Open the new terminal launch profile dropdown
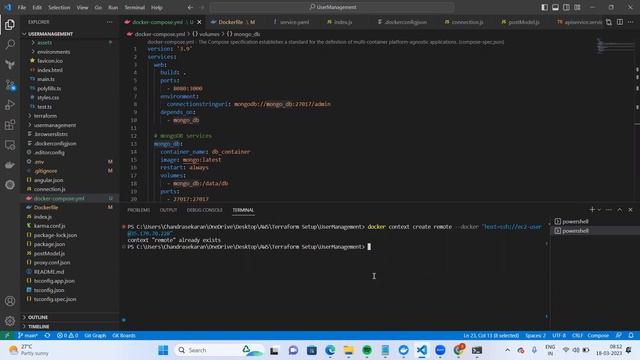The image size is (640, 360). pyautogui.click(x=599, y=209)
